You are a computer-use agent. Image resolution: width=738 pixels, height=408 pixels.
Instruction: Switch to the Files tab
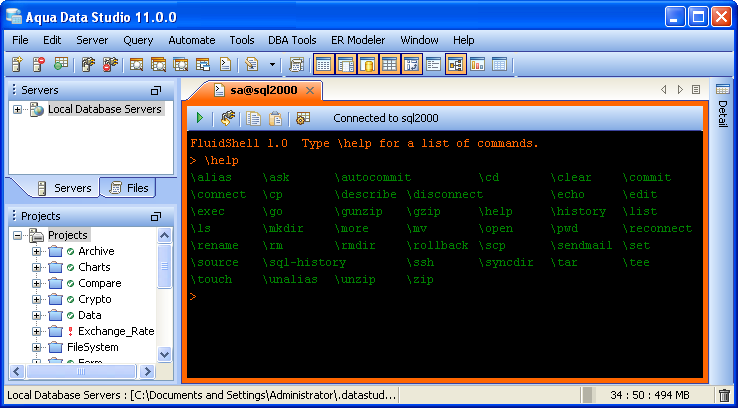point(128,188)
